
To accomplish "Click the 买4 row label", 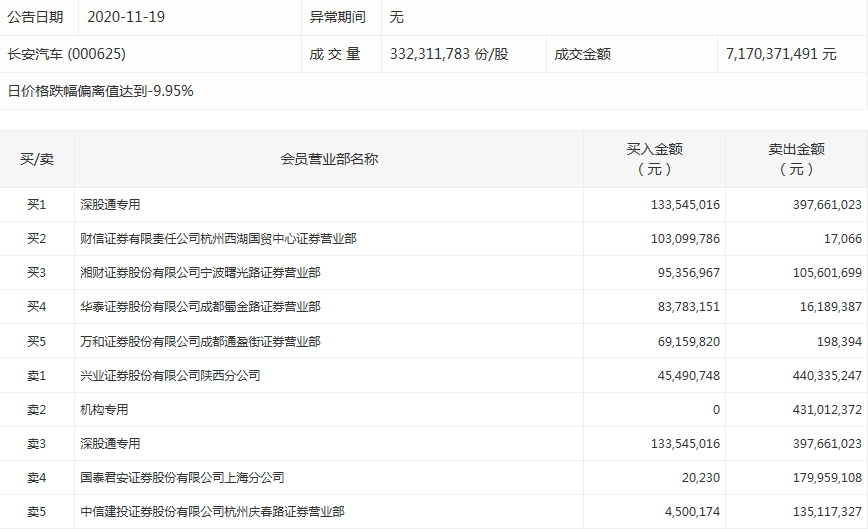I will pos(37,307).
